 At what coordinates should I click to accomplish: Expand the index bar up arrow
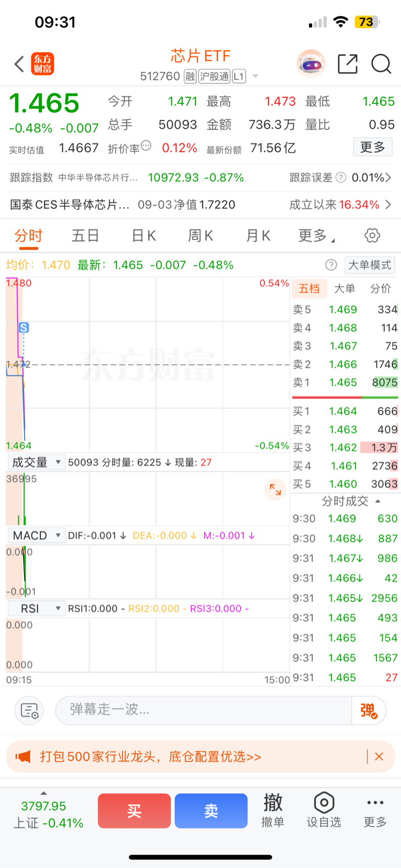pyautogui.click(x=43, y=793)
